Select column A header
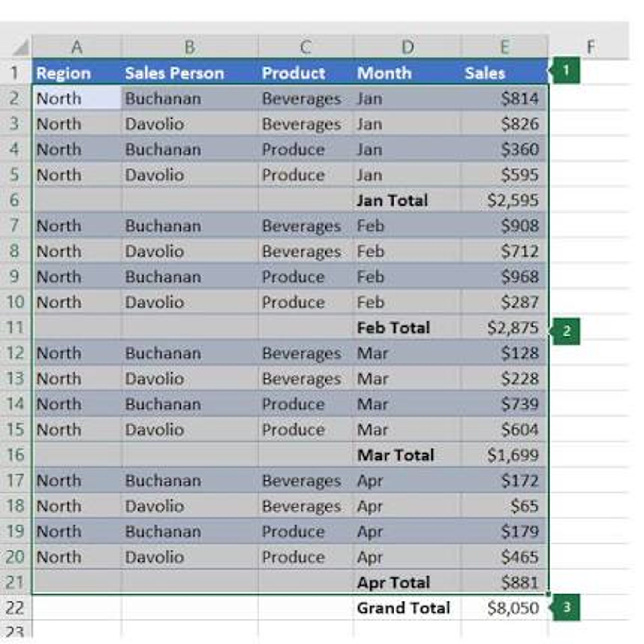This screenshot has height=644, width=644. pyautogui.click(x=77, y=47)
